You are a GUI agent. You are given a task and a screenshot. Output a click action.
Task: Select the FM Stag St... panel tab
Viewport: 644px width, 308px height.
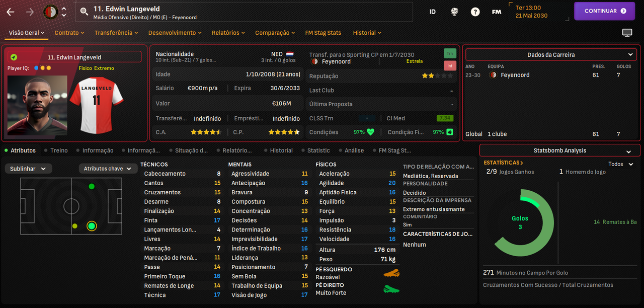tap(391, 150)
